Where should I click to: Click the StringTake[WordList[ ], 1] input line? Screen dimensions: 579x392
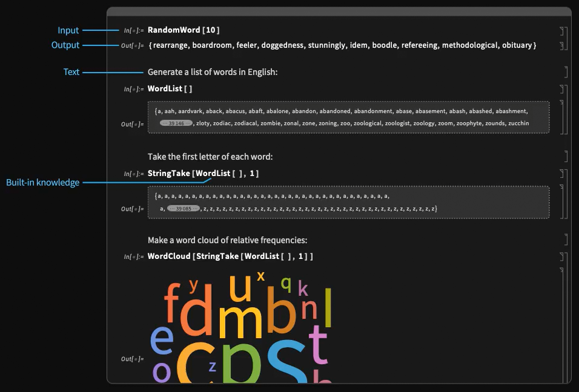pyautogui.click(x=203, y=174)
